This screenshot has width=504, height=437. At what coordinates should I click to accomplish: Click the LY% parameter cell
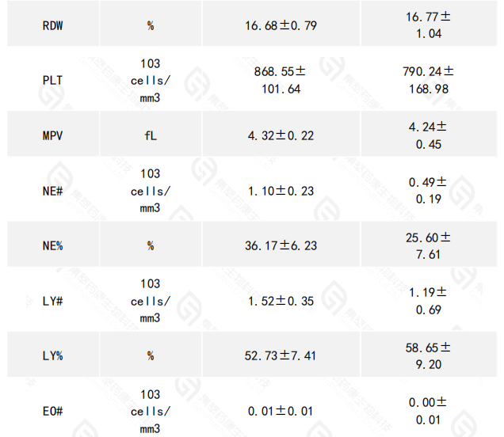tap(52, 355)
